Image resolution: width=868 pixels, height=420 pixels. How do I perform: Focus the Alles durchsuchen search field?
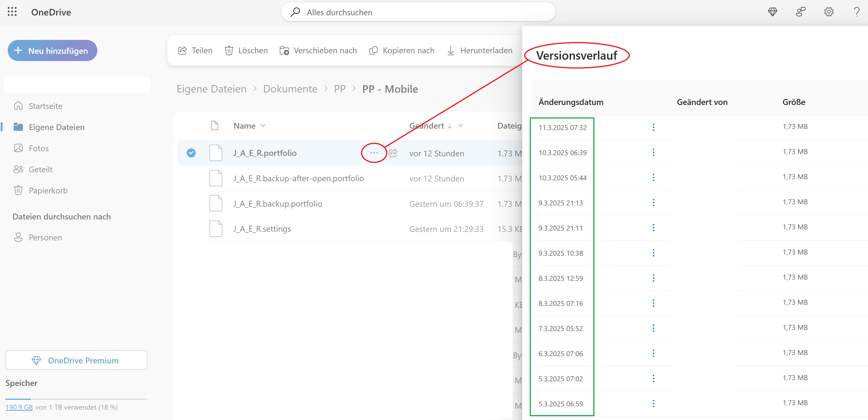418,12
